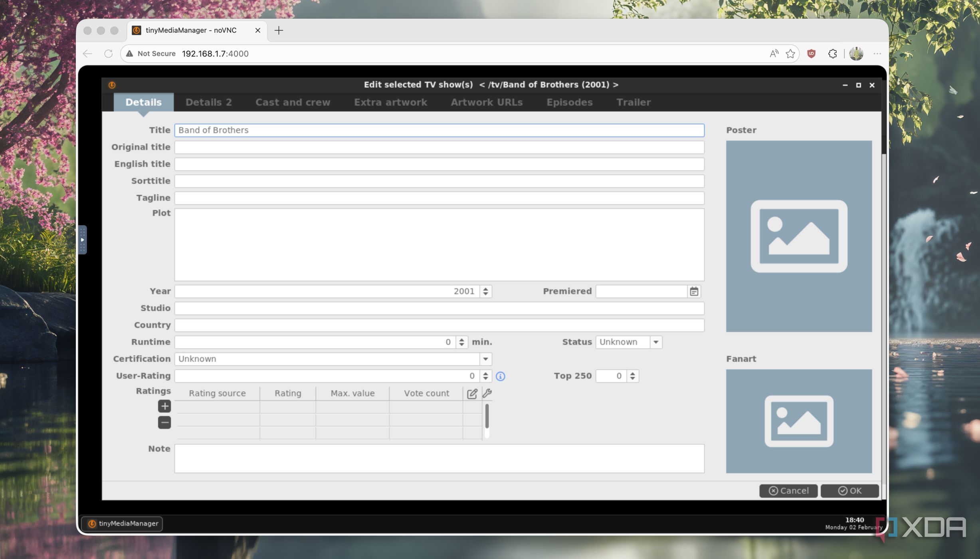Click the Poster image placeholder

799,236
